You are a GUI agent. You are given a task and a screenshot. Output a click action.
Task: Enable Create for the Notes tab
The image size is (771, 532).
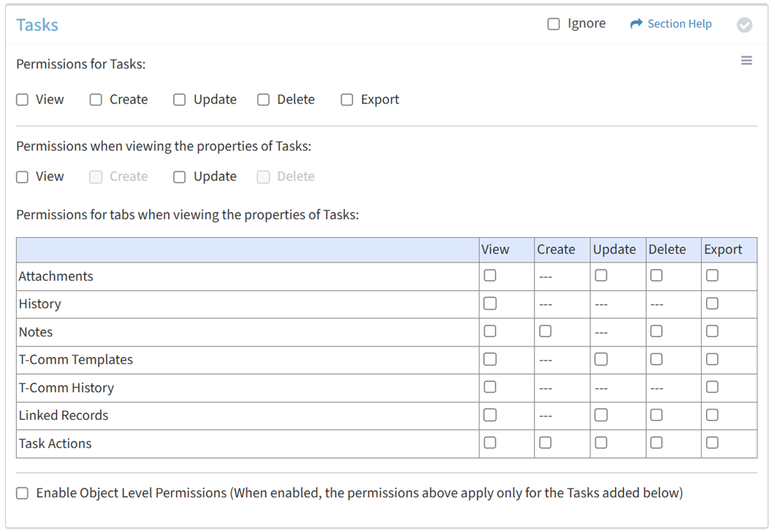point(545,331)
